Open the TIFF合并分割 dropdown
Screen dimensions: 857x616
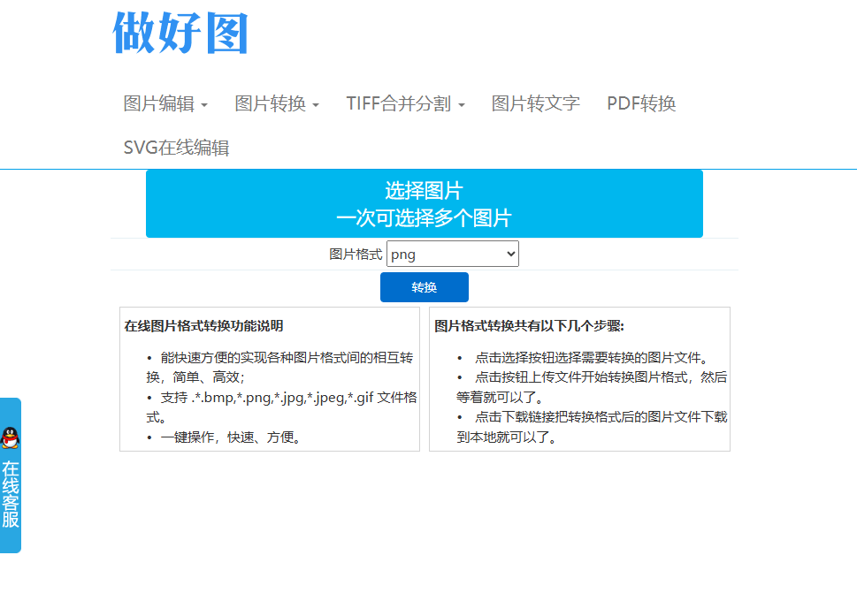coord(400,103)
